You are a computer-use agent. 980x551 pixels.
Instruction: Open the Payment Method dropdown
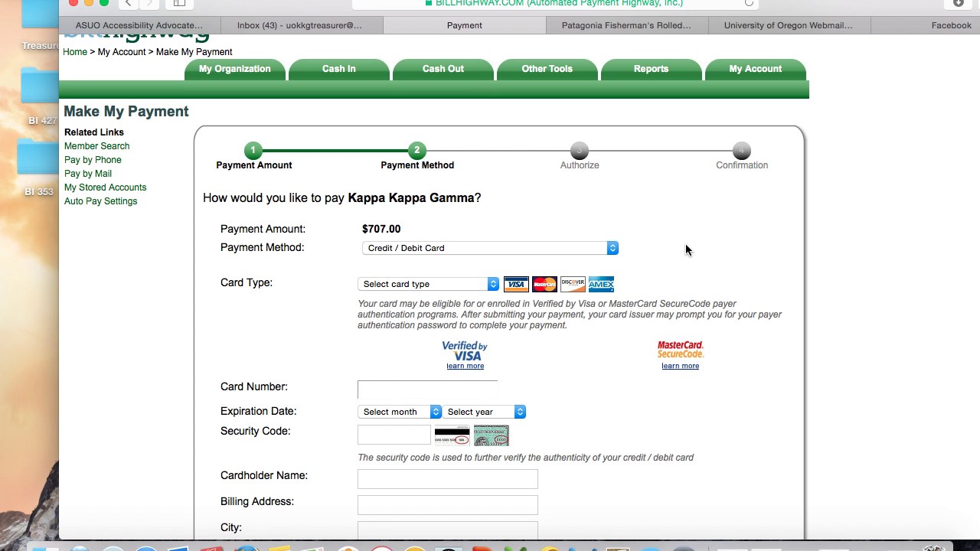click(x=490, y=248)
